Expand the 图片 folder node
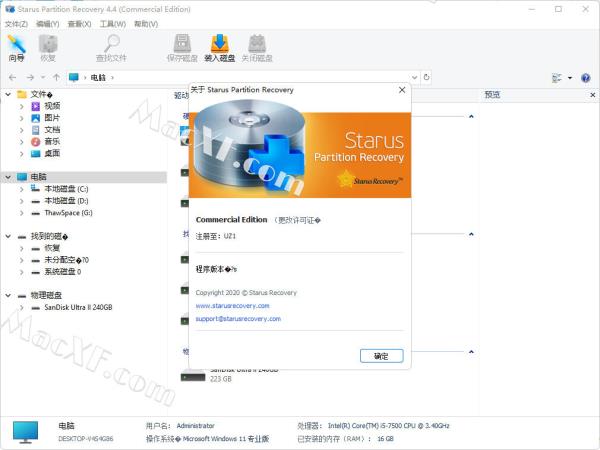Image resolution: width=600 pixels, height=450 pixels. [x=22, y=118]
